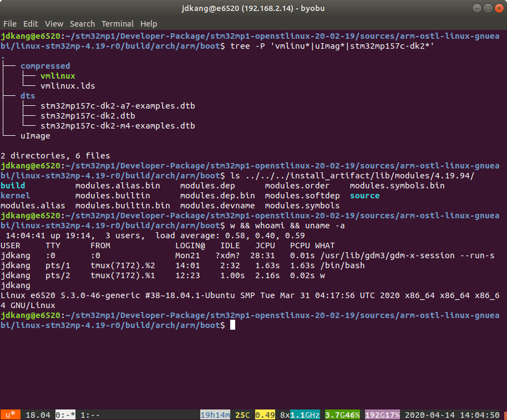The width and height of the screenshot is (507, 420).
Task: Click the tree -P command text
Action: (332, 46)
